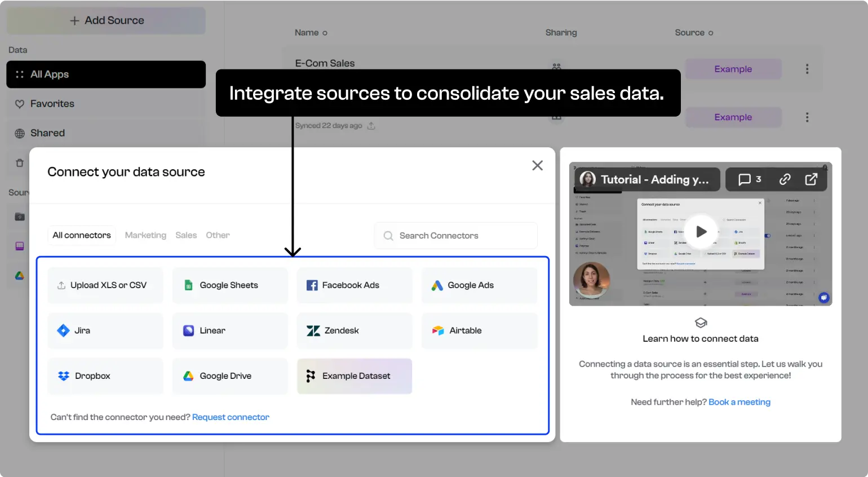The height and width of the screenshot is (477, 868).
Task: Click the Book a meeting link
Action: tap(739, 402)
